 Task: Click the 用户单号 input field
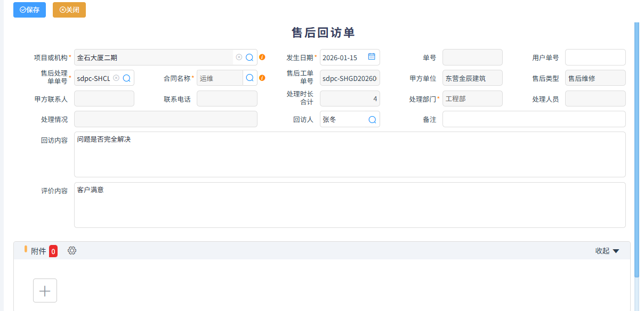point(595,58)
